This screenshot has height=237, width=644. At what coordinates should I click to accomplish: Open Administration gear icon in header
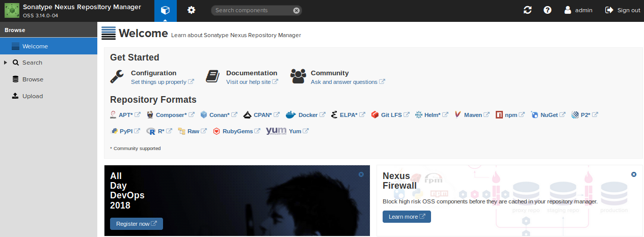pyautogui.click(x=191, y=10)
